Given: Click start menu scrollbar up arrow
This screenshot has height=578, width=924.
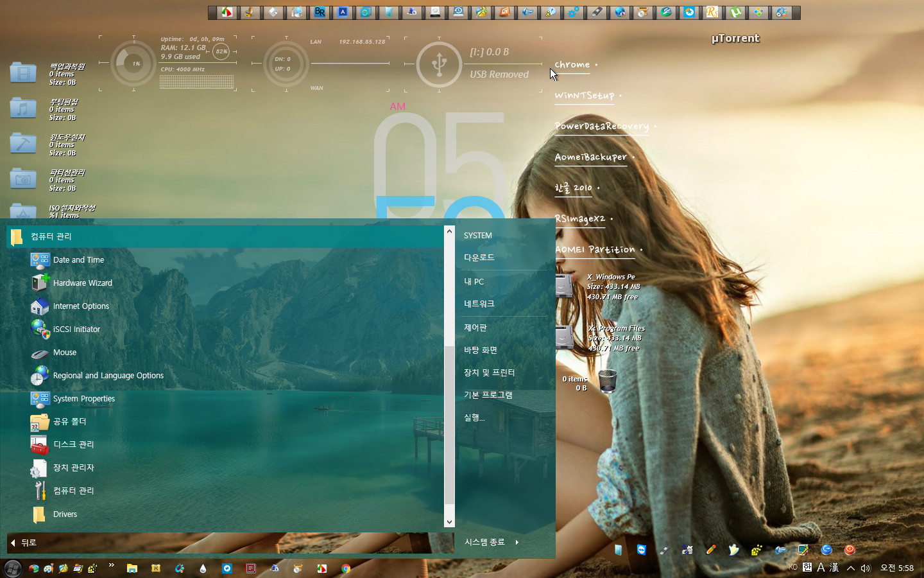Looking at the screenshot, I should point(449,231).
